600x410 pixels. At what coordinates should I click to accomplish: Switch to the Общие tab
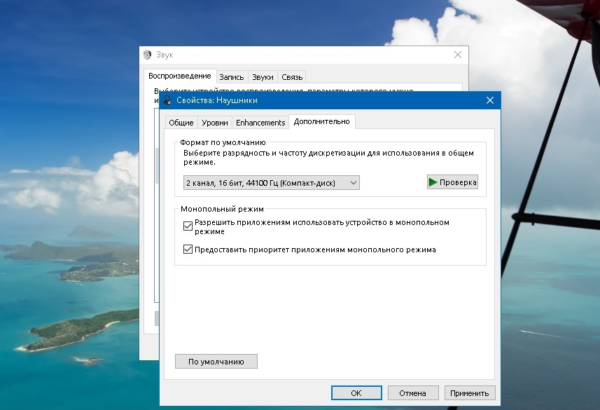pos(181,122)
